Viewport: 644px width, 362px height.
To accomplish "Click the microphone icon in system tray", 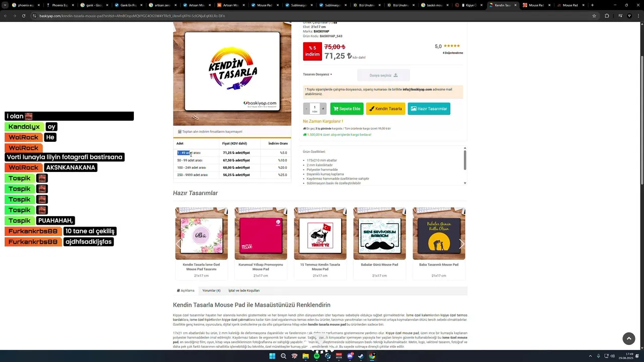I will coord(598,356).
